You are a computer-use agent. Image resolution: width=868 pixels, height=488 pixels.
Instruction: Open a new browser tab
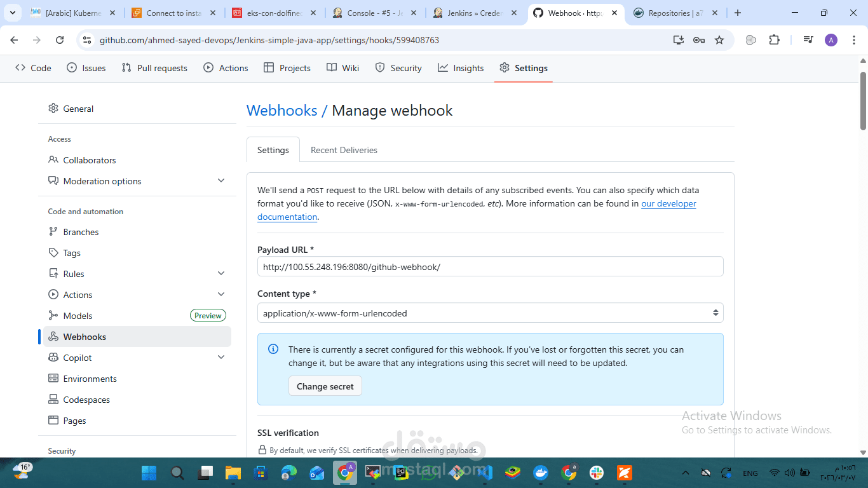(737, 13)
